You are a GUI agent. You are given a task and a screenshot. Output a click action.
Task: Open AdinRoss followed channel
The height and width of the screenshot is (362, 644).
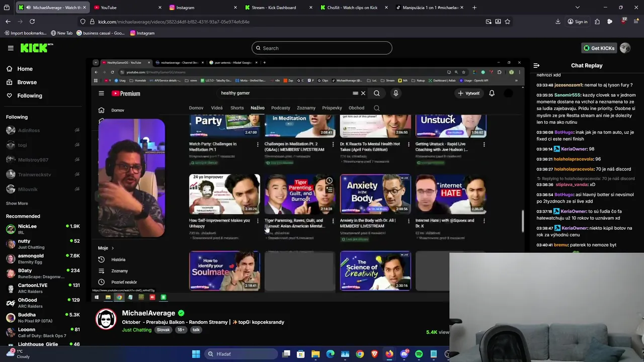click(29, 130)
